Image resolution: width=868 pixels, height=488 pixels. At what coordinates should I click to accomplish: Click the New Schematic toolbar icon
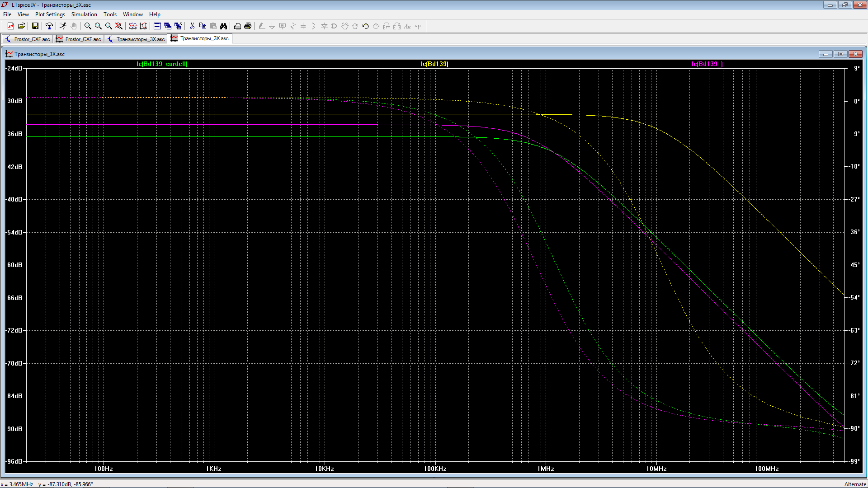[10, 26]
